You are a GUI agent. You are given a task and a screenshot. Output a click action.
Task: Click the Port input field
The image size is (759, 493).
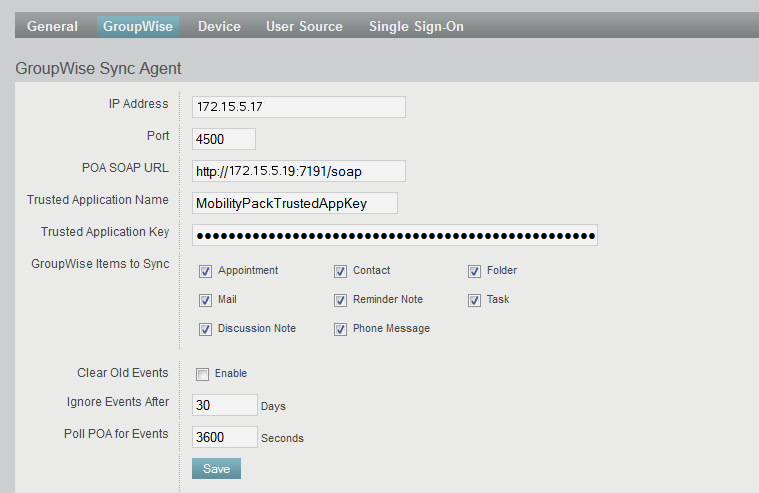click(224, 139)
